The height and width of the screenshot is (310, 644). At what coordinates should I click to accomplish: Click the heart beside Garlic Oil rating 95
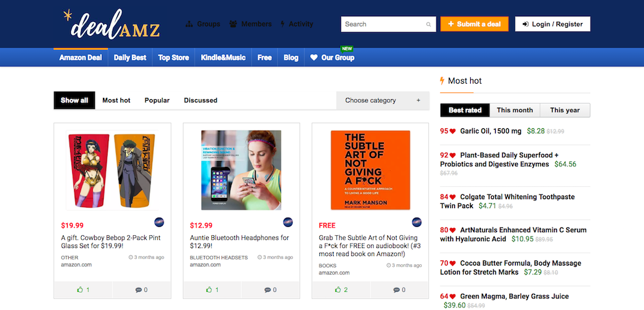[453, 131]
